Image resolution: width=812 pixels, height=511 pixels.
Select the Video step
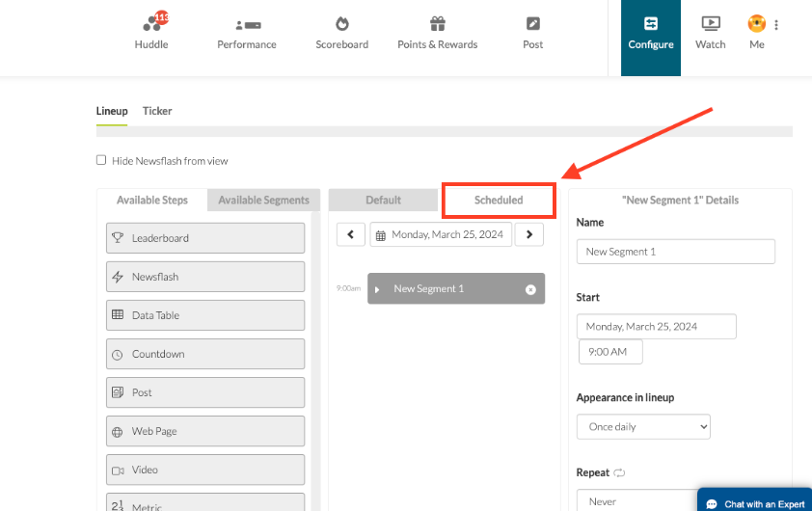click(205, 470)
